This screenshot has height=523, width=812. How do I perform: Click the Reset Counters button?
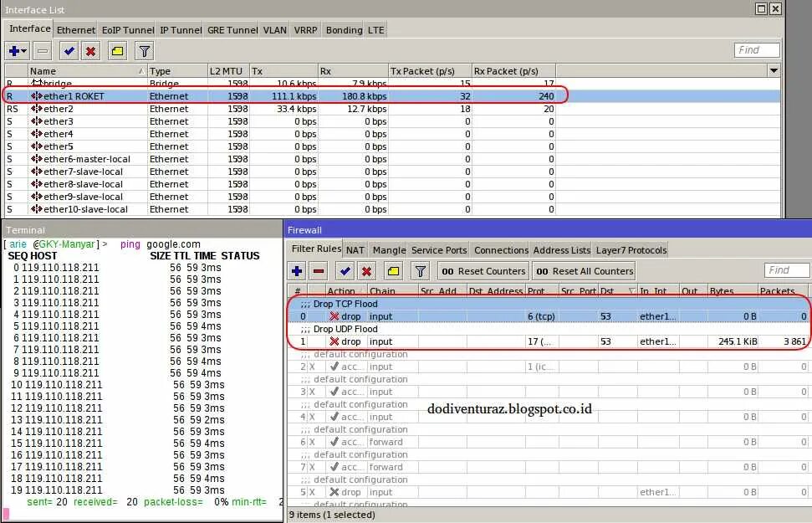click(x=483, y=270)
